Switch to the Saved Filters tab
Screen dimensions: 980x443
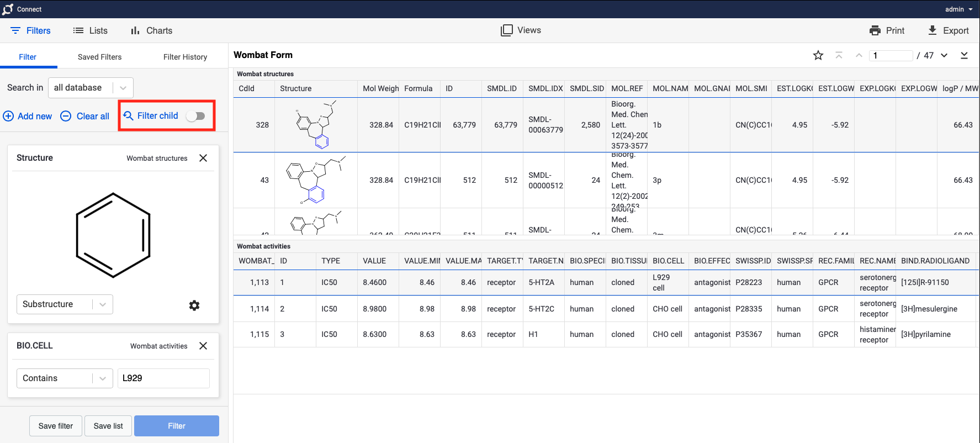coord(99,57)
